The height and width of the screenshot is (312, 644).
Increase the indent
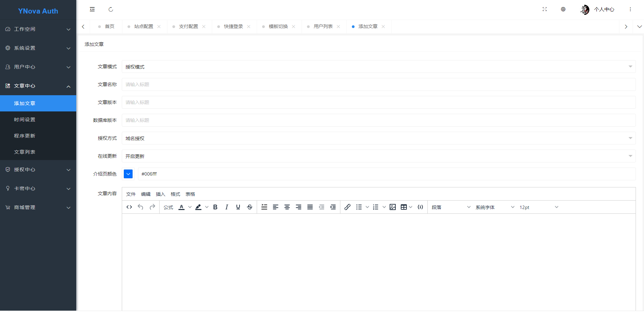pyautogui.click(x=333, y=207)
